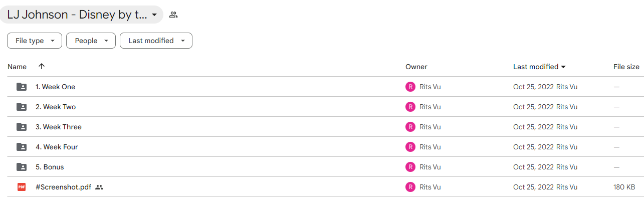Click the shared people icon next to the folder title
The image size is (644, 205).
[x=173, y=15]
